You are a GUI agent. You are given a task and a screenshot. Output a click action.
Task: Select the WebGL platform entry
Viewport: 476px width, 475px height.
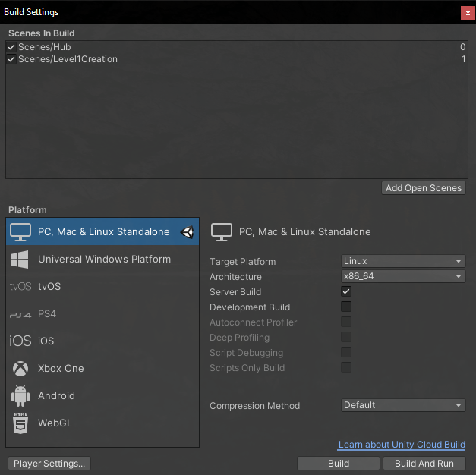pos(102,423)
